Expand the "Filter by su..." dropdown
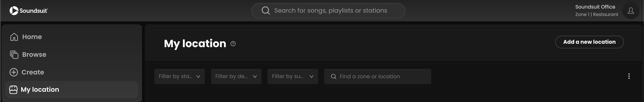Image resolution: width=644 pixels, height=102 pixels. coord(292,76)
